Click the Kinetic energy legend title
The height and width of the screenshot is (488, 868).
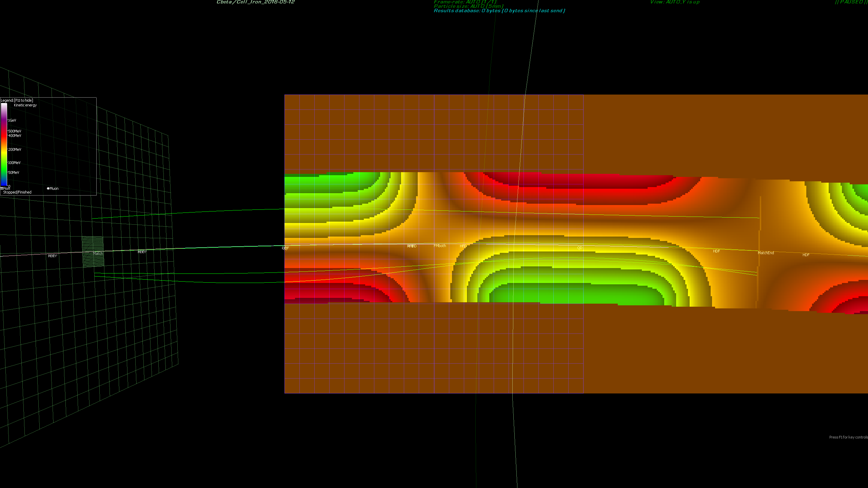(25, 105)
